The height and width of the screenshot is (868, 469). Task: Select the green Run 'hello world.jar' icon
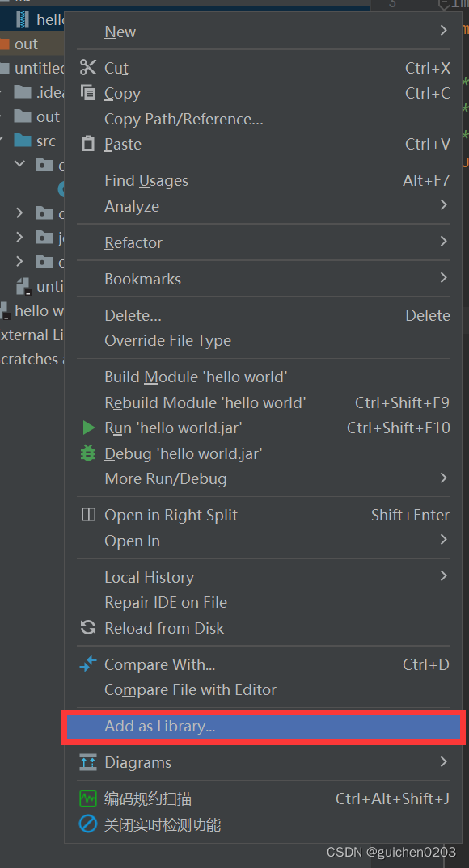[87, 428]
